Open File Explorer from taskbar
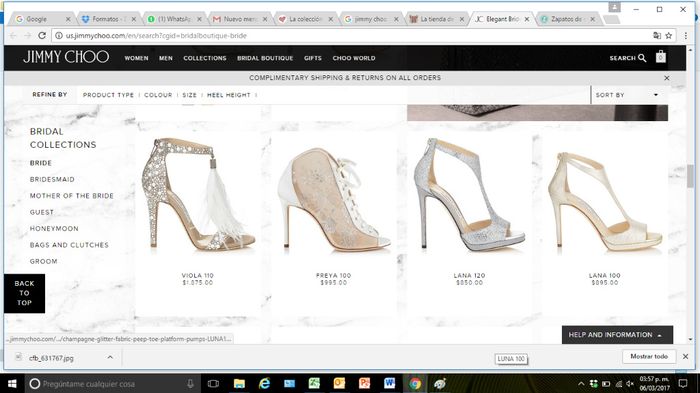 click(x=239, y=384)
